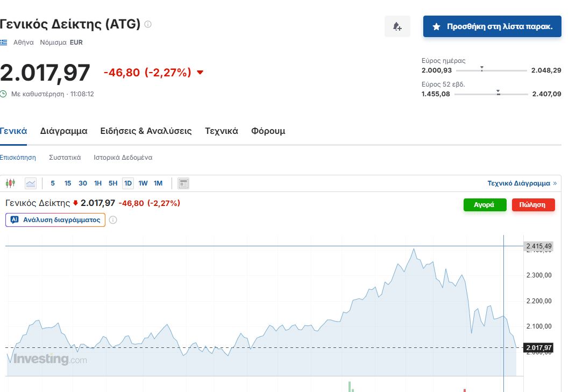Screen dimensions: 576x392
Task: Click info icon beside Ανάλυση διαγράμματος
Action: (113, 220)
